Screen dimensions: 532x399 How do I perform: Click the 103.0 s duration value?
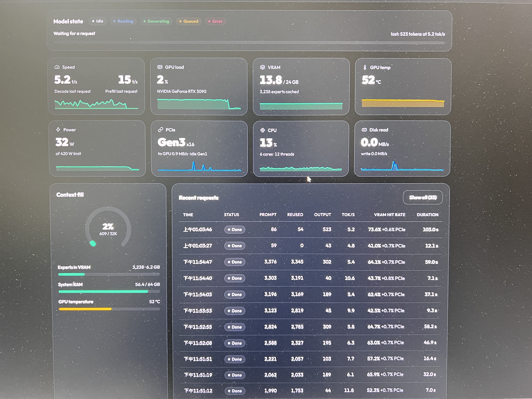(431, 229)
